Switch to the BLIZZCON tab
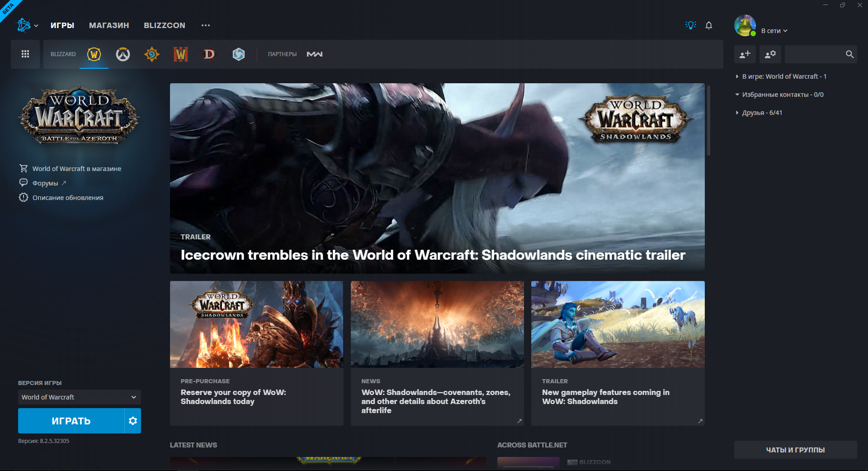 pyautogui.click(x=165, y=25)
